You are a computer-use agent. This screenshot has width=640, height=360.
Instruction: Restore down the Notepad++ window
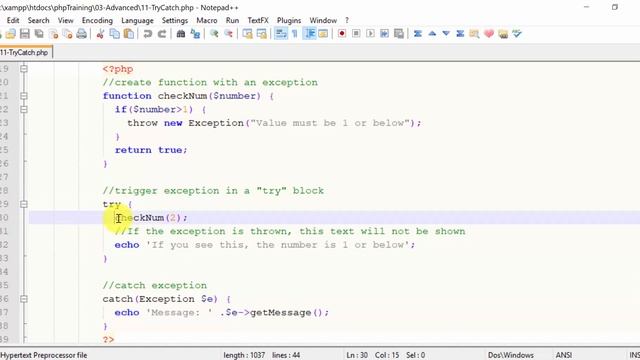point(615,7)
